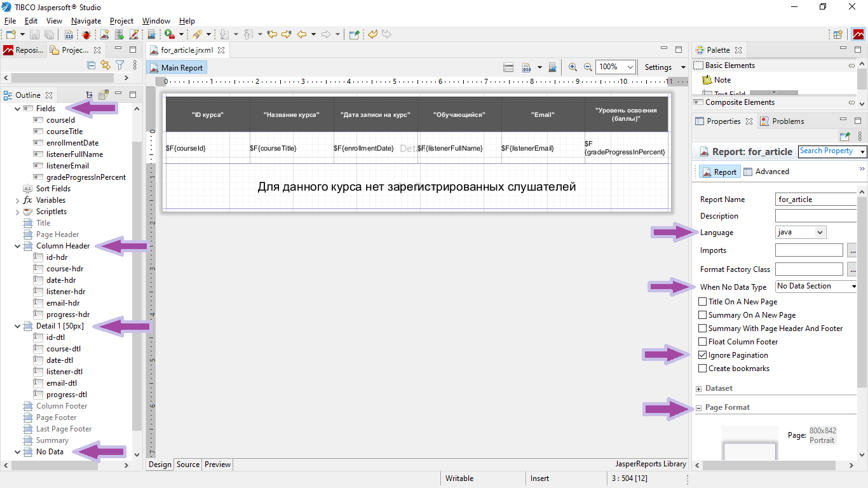Click the Collapse All icon in Project Explorer
Screen dimensions: 868x488
point(91,65)
